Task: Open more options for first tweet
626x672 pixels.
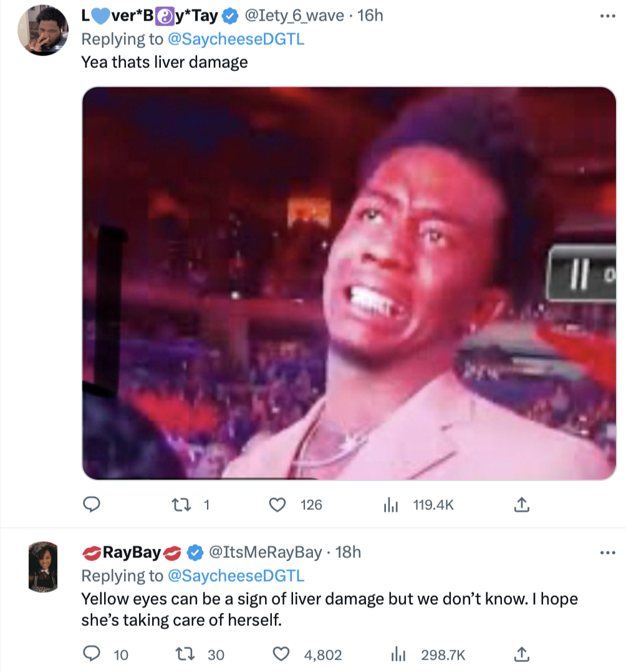Action: 607,16
